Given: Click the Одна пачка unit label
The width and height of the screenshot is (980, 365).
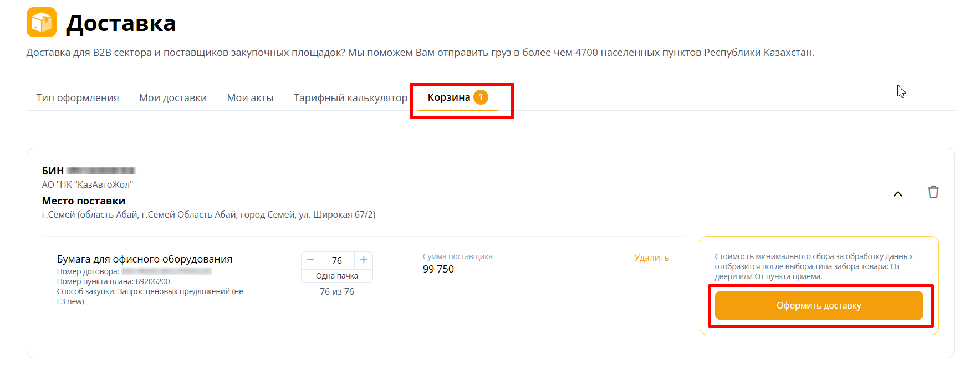Looking at the screenshot, I should click(x=337, y=276).
